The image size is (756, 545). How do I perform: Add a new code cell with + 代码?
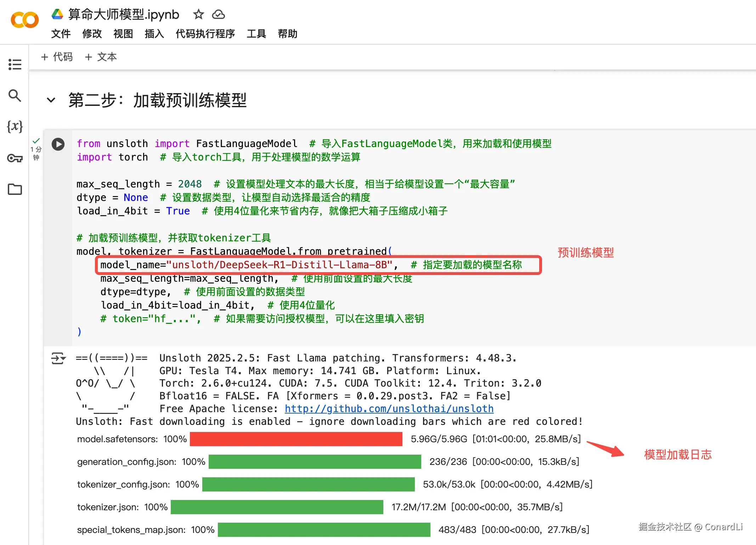(57, 57)
